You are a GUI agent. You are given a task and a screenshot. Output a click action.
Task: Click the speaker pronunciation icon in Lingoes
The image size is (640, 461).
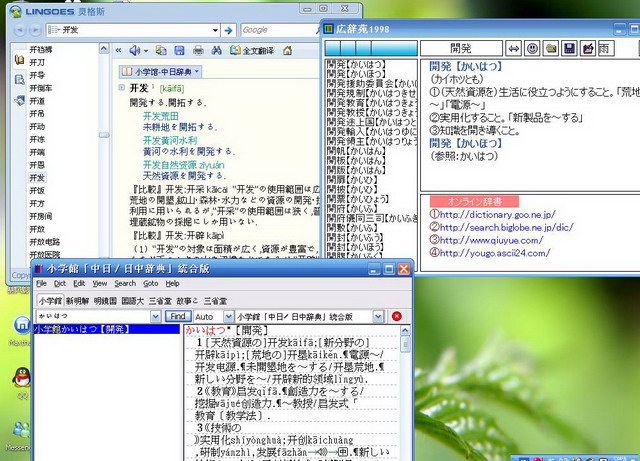click(135, 50)
